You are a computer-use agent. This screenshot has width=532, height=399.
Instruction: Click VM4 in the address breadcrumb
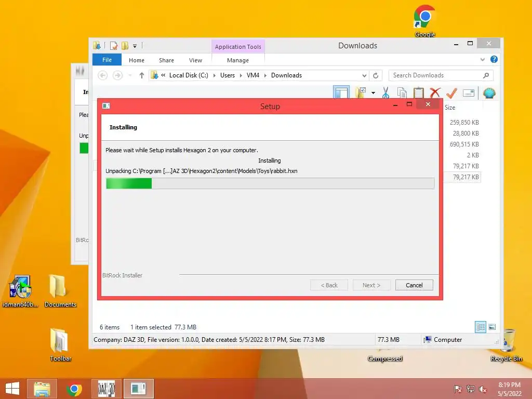253,75
